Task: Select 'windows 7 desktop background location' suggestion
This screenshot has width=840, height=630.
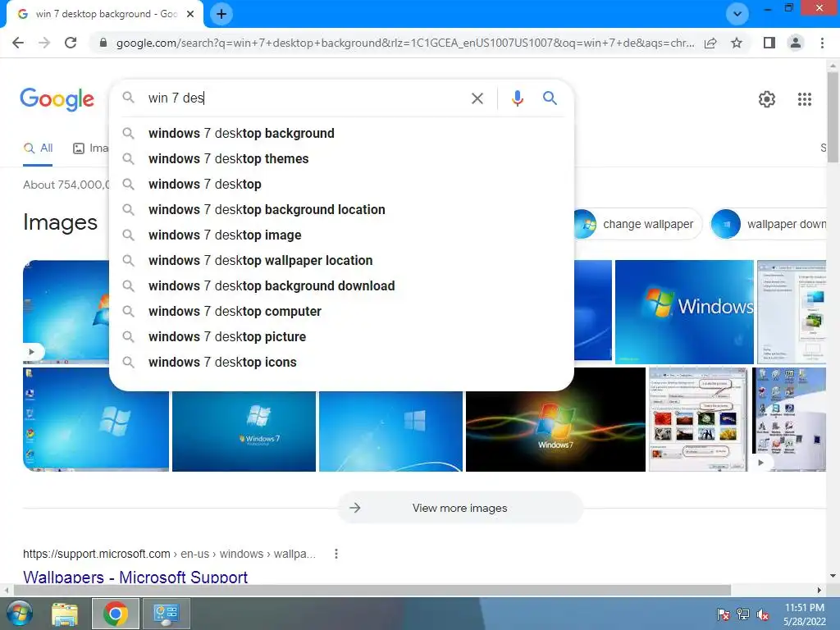Action: pyautogui.click(x=341, y=209)
